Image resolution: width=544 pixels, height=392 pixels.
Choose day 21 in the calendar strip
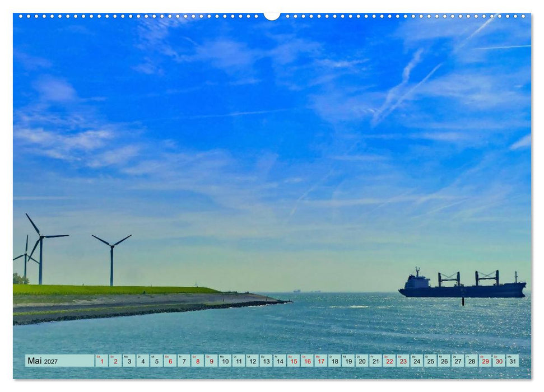pyautogui.click(x=376, y=361)
